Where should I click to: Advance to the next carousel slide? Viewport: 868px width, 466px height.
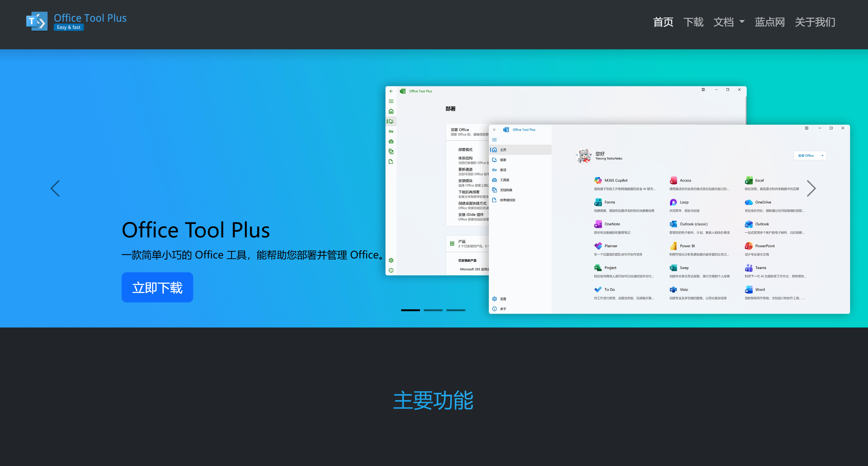(811, 188)
